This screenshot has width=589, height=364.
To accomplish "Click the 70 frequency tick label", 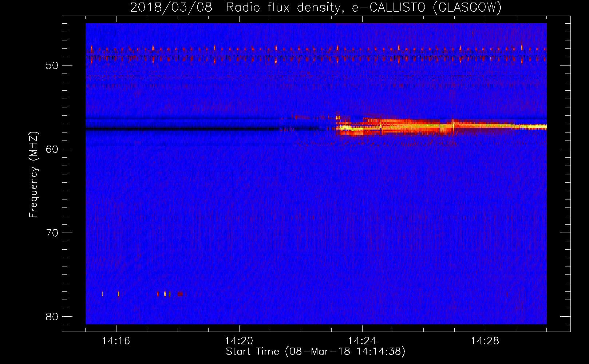I will point(52,233).
